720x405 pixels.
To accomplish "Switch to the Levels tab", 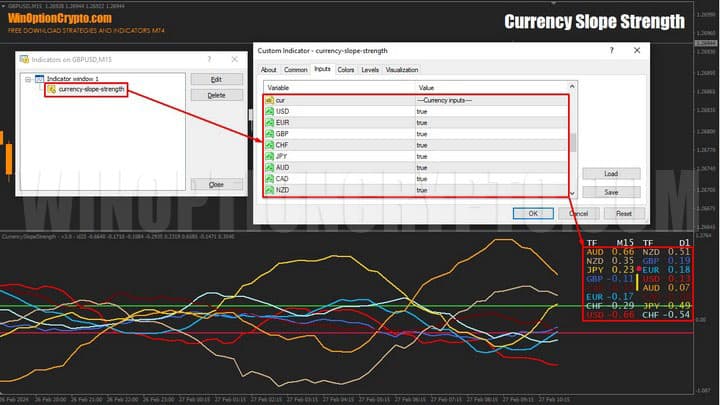I will [x=370, y=70].
